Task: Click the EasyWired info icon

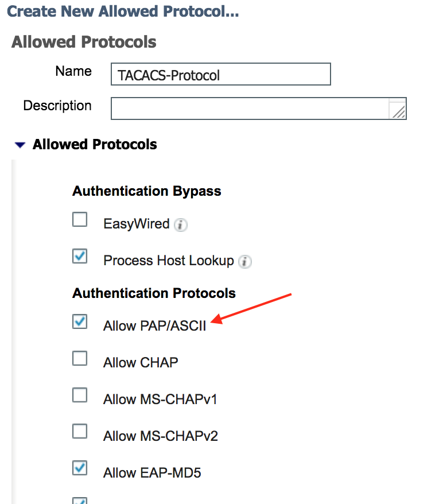Action: [181, 225]
